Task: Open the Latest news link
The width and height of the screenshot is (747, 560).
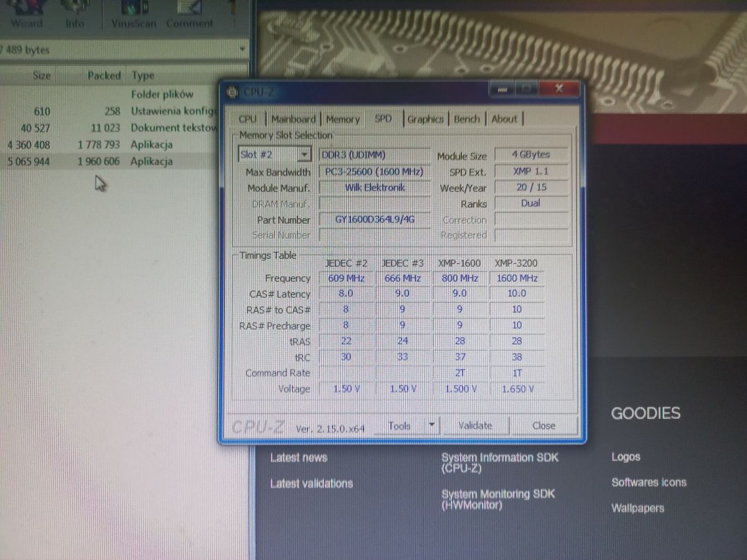Action: [299, 457]
